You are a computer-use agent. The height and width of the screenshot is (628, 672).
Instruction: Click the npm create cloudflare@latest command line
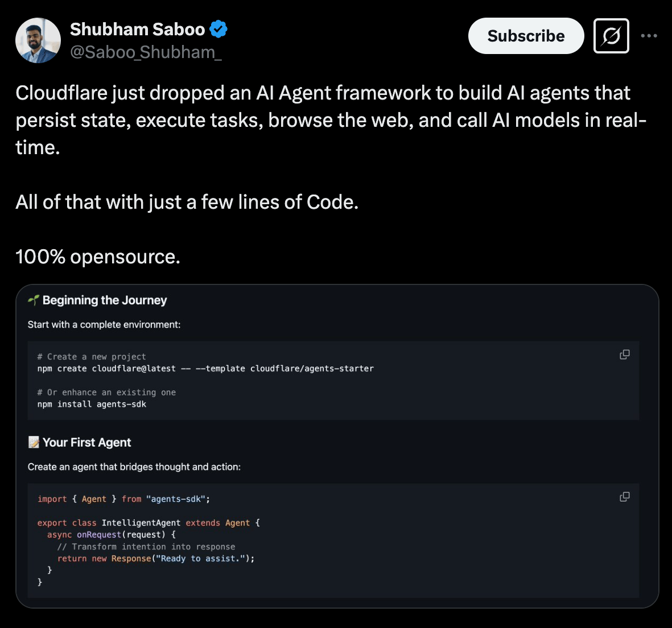205,369
